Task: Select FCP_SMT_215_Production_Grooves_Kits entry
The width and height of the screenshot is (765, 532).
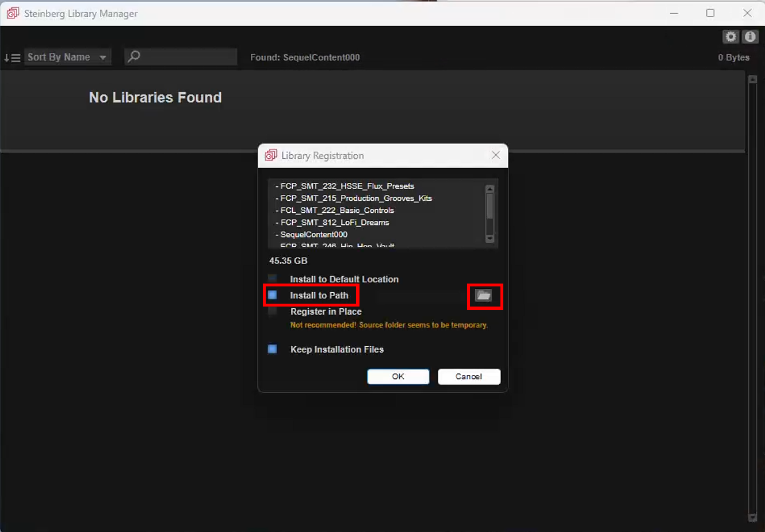Action: pyautogui.click(x=354, y=198)
